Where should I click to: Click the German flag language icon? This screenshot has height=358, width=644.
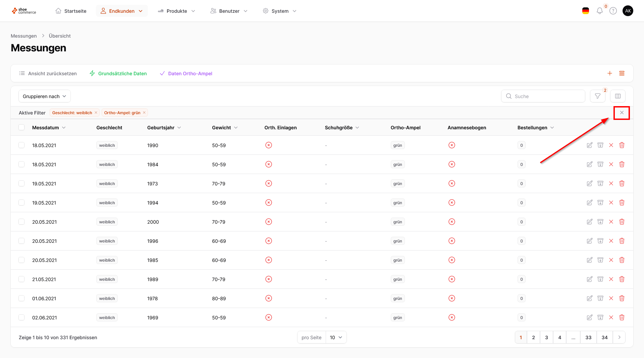pos(585,11)
